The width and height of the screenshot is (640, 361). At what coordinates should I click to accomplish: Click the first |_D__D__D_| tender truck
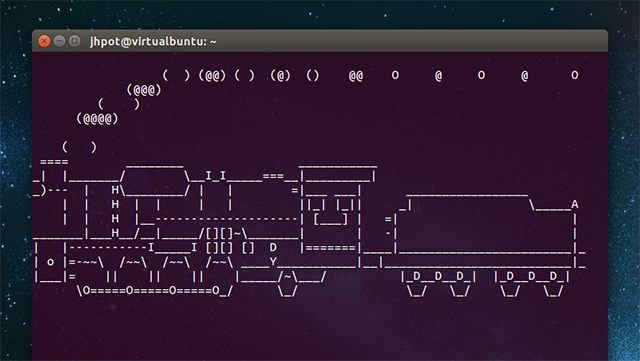click(x=438, y=276)
